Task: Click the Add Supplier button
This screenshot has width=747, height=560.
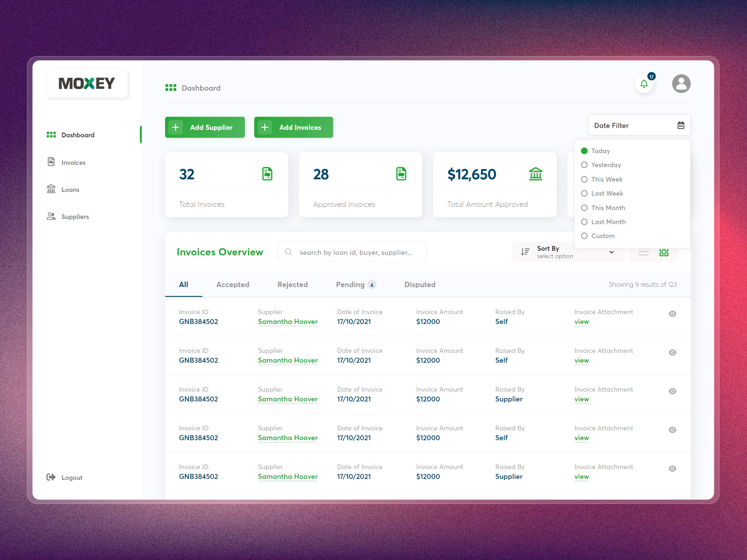Action: (x=205, y=127)
